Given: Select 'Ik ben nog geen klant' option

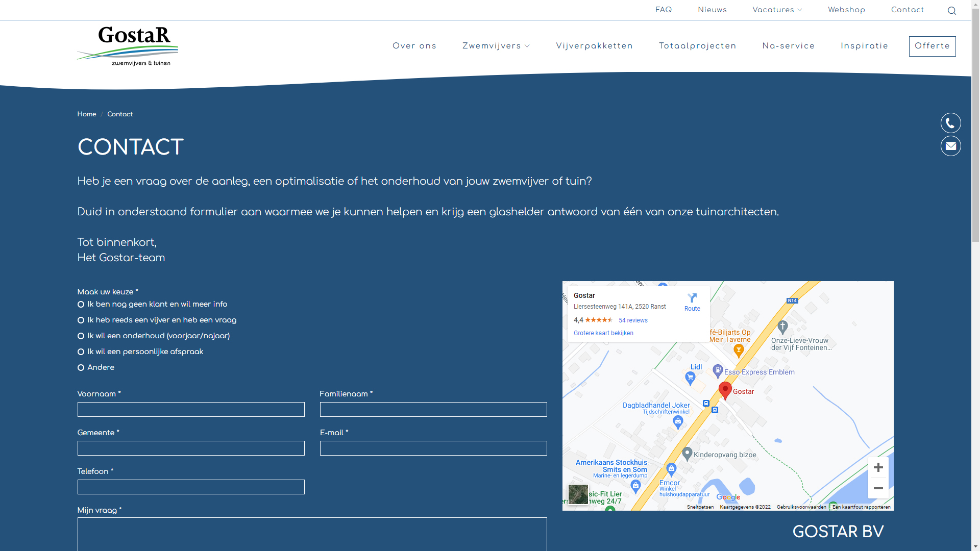Looking at the screenshot, I should point(81,305).
